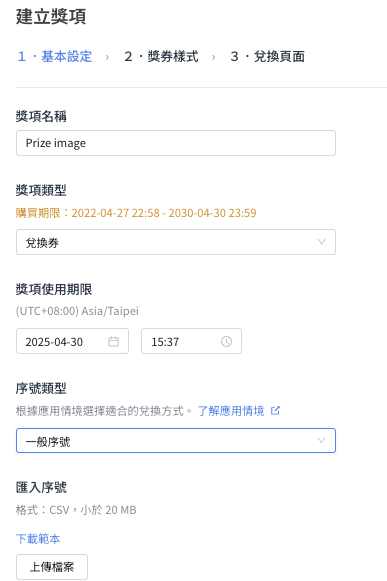The height and width of the screenshot is (581, 387).
Task: Click the 獎項名稱 input with Prize image
Action: (x=176, y=143)
